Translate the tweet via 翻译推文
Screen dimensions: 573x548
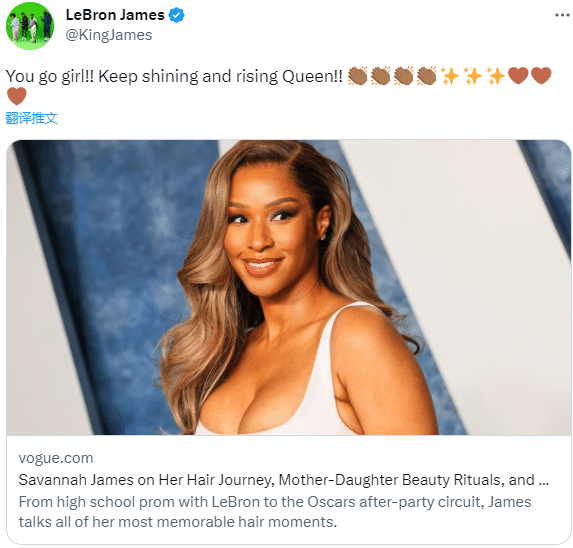tap(31, 118)
